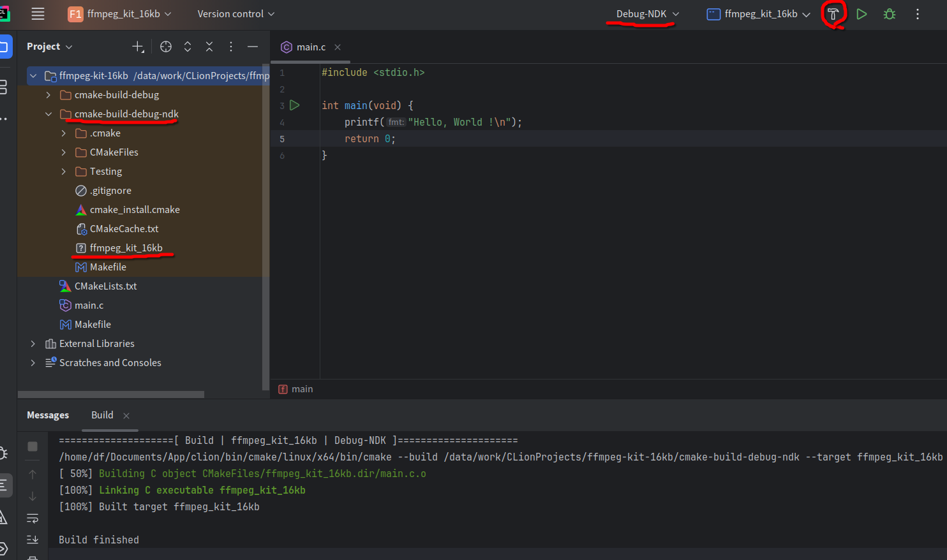Click the Expand All icon in Project panel
This screenshot has height=560, width=947.
(x=188, y=47)
